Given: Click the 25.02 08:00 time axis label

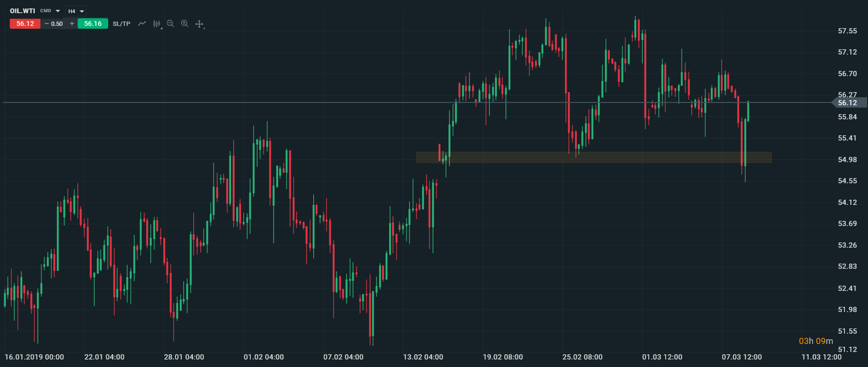Looking at the screenshot, I should coord(582,357).
